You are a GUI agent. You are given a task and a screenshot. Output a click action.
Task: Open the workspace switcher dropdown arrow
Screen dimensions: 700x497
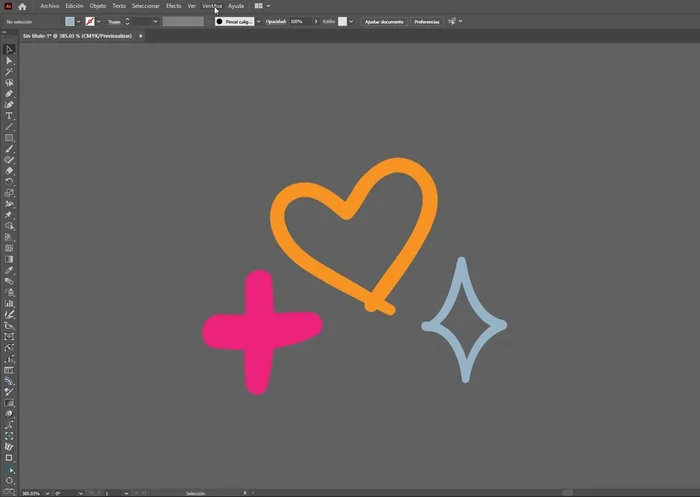pyautogui.click(x=268, y=6)
